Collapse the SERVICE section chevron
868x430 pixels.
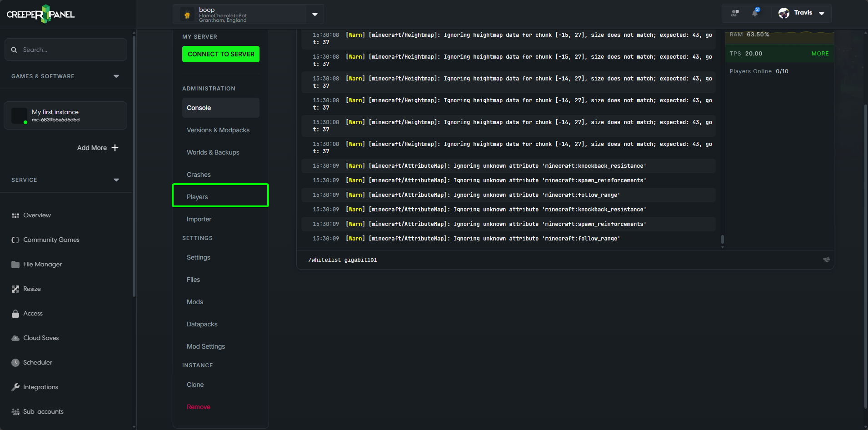click(116, 180)
